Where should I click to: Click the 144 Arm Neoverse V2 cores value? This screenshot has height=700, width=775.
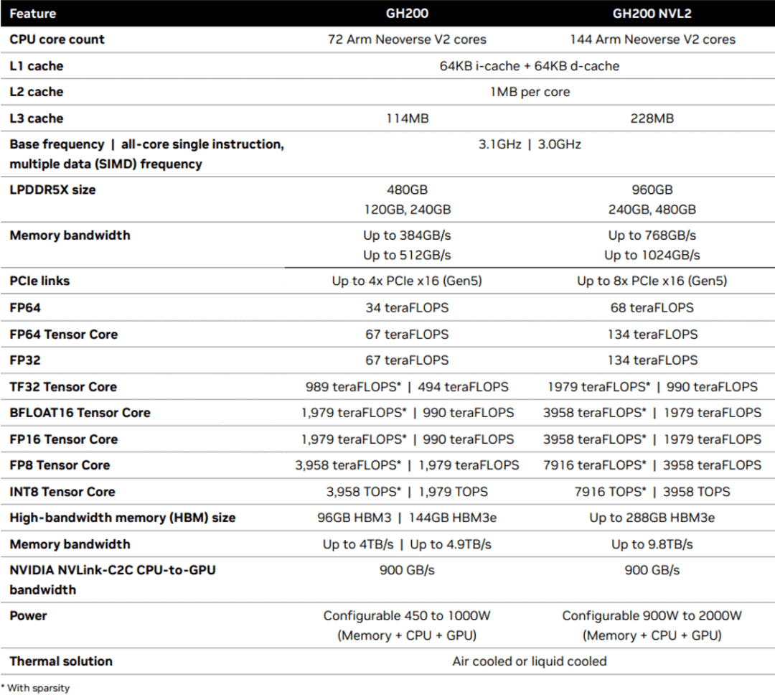pyautogui.click(x=652, y=39)
